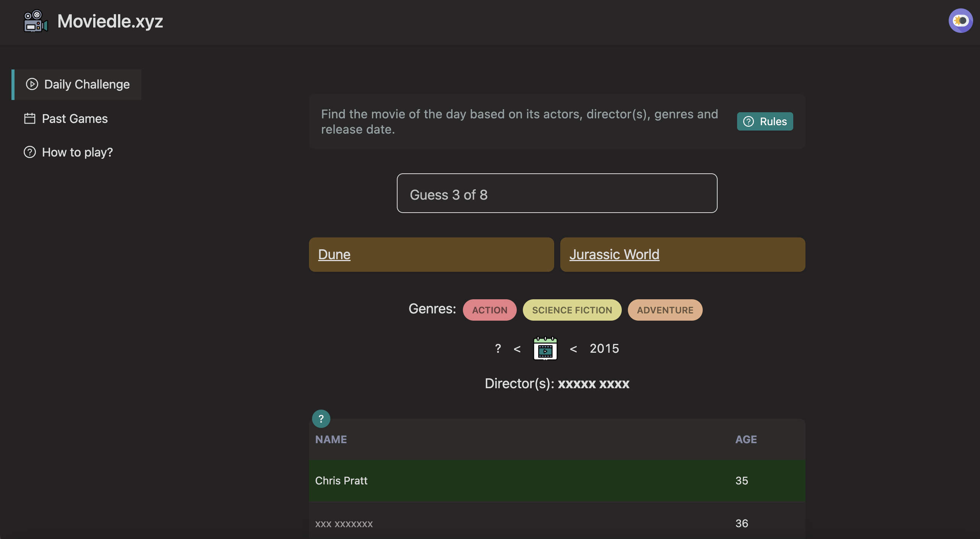Click the NAME column header
The width and height of the screenshot is (980, 539).
tap(331, 439)
